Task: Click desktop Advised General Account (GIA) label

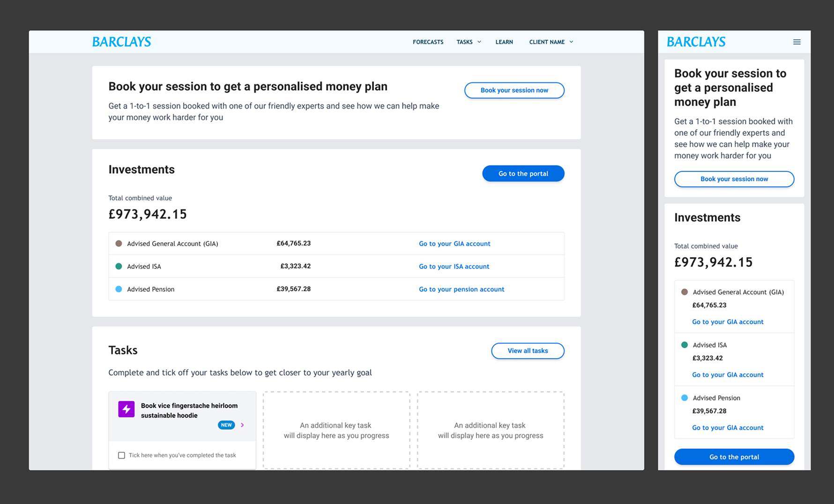Action: [x=172, y=244]
